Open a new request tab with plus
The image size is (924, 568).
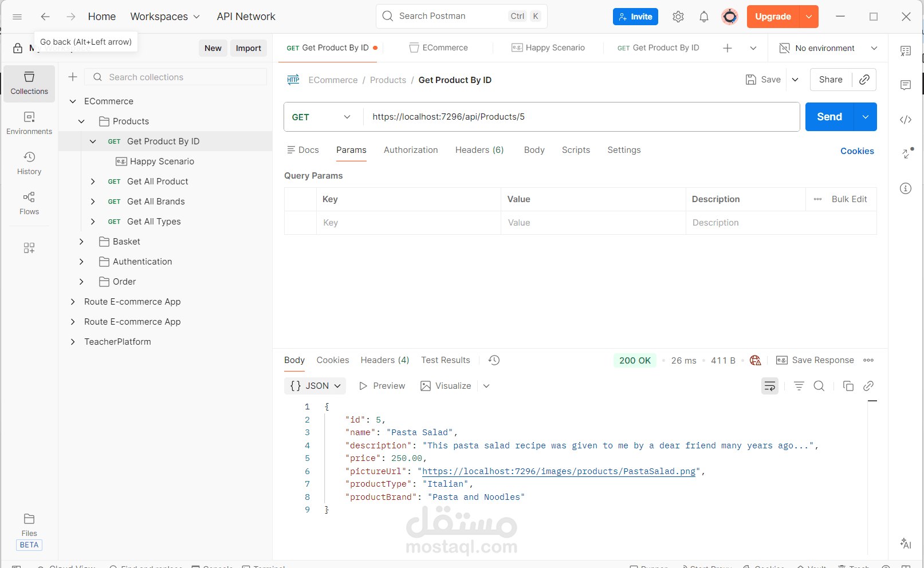(x=728, y=48)
